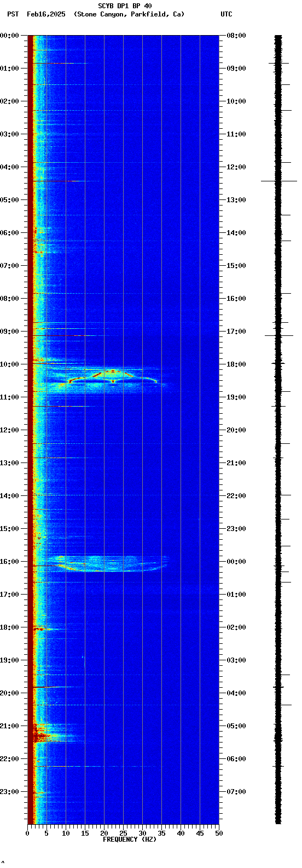Click the large seismogram spike near 04:25 PST
Image resolution: width=302 pixels, height=868 pixels.
[279, 181]
